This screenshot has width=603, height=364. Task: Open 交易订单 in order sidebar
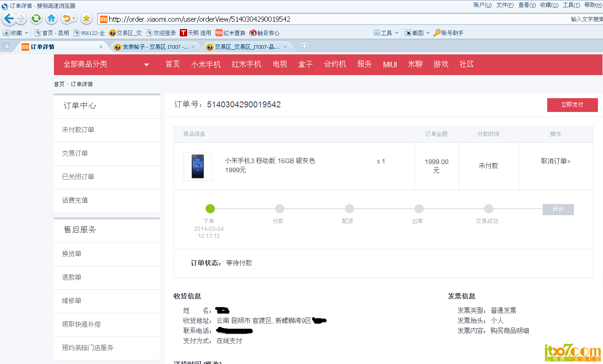[75, 153]
